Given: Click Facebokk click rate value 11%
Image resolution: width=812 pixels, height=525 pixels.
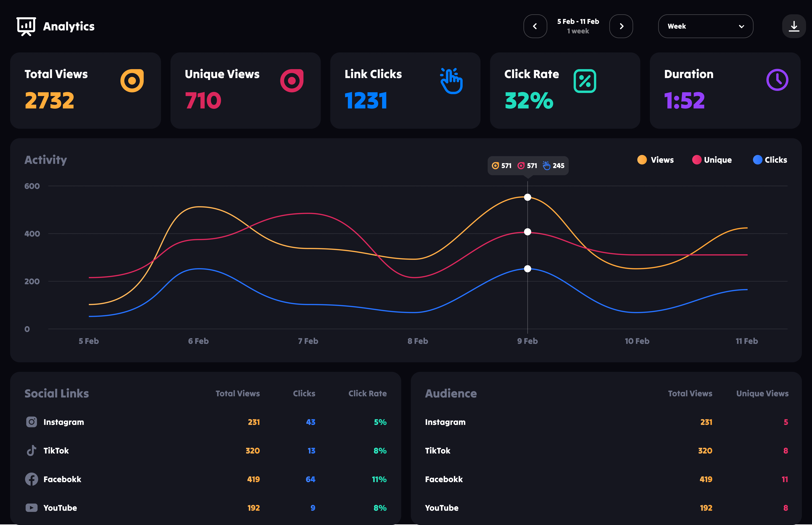Looking at the screenshot, I should point(379,479).
